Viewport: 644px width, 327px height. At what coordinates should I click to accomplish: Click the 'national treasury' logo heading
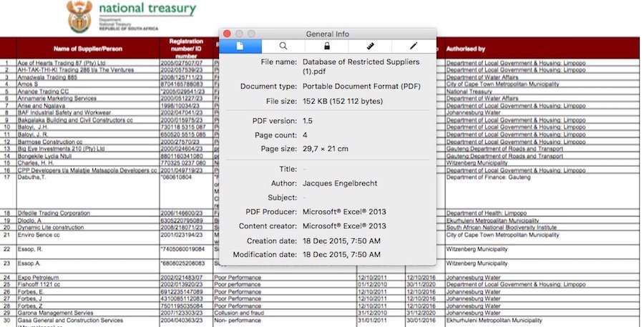point(147,8)
